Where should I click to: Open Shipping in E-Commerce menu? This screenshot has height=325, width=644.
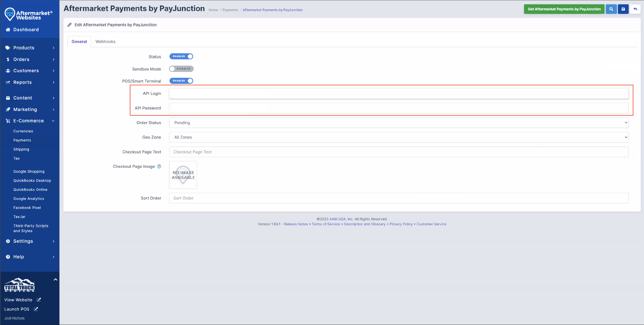coord(21,149)
